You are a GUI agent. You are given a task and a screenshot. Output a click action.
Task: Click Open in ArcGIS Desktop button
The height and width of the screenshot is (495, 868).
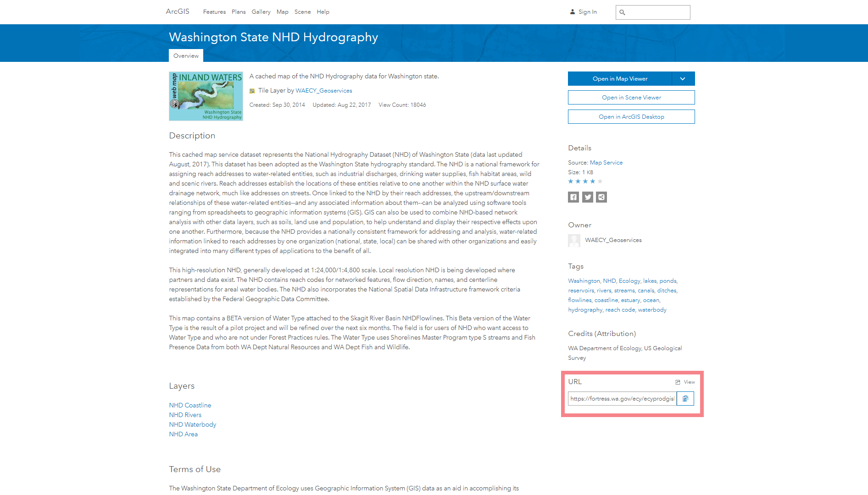click(x=631, y=117)
